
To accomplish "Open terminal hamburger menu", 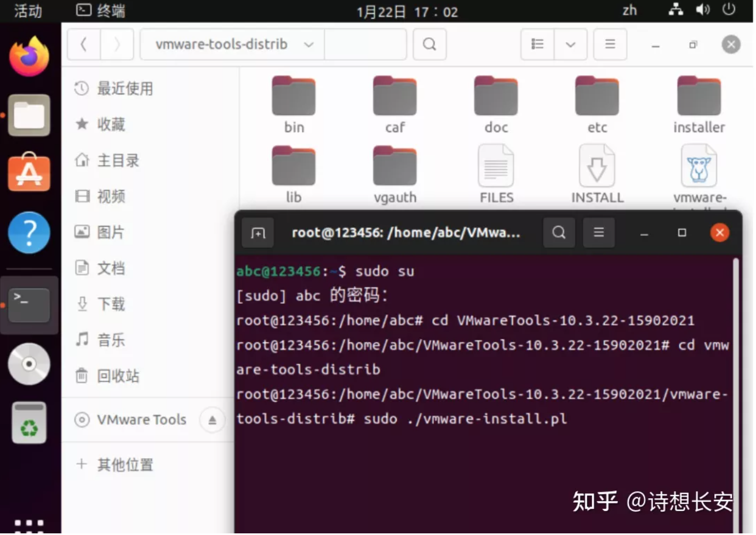I will (599, 232).
